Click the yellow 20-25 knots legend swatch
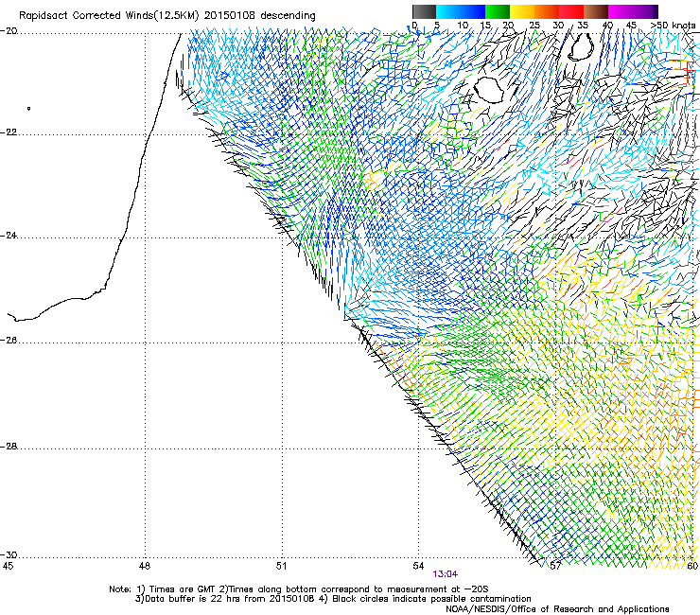The width and height of the screenshot is (700, 615). coord(522,11)
